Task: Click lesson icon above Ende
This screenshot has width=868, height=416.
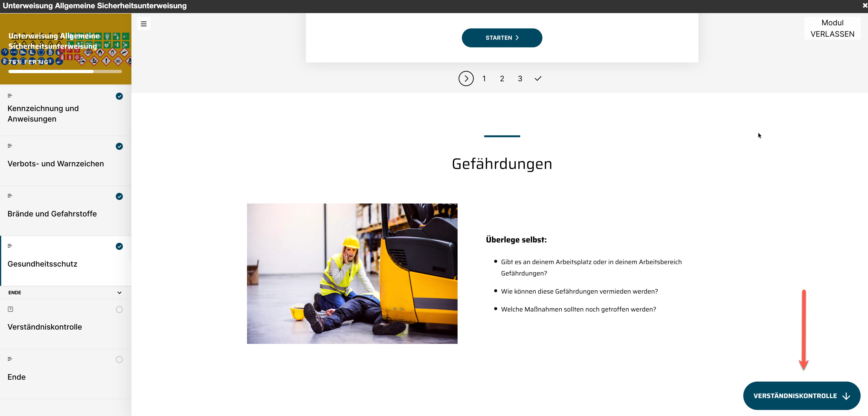Action: (x=10, y=359)
